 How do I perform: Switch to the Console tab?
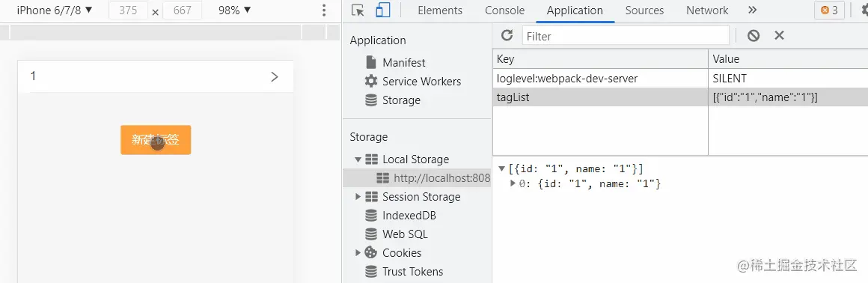(x=504, y=10)
